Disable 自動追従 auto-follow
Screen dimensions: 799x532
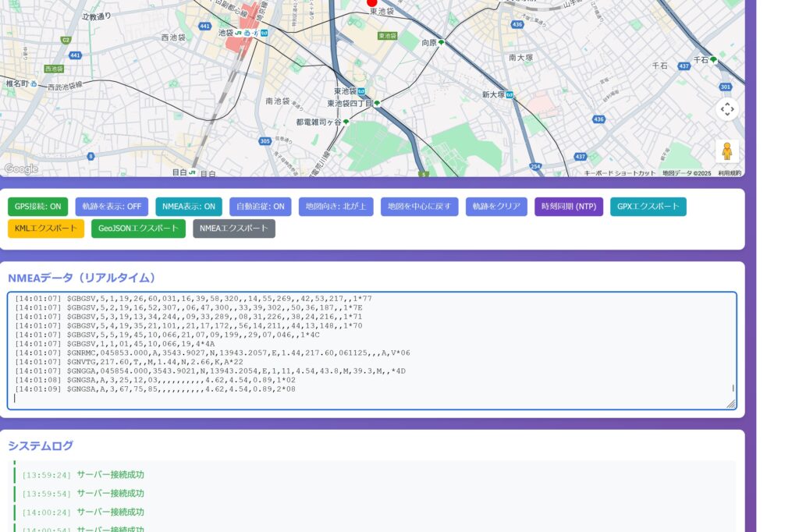point(261,207)
